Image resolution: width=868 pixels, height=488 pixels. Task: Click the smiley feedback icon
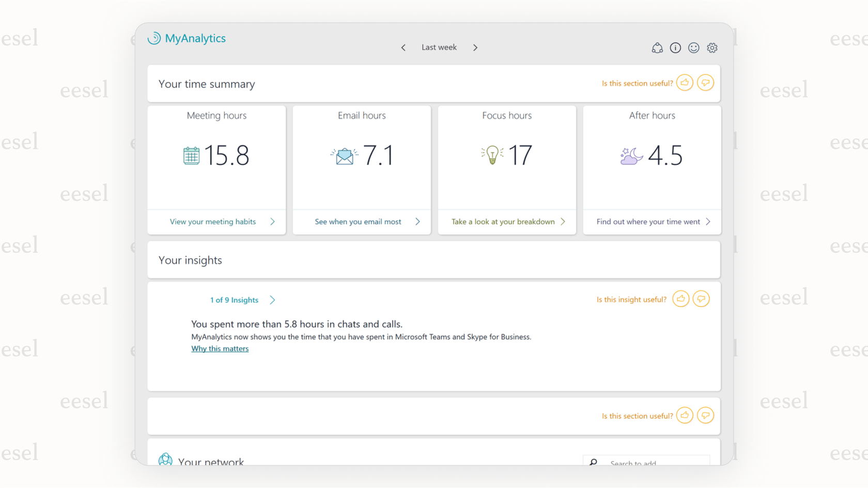pos(694,48)
